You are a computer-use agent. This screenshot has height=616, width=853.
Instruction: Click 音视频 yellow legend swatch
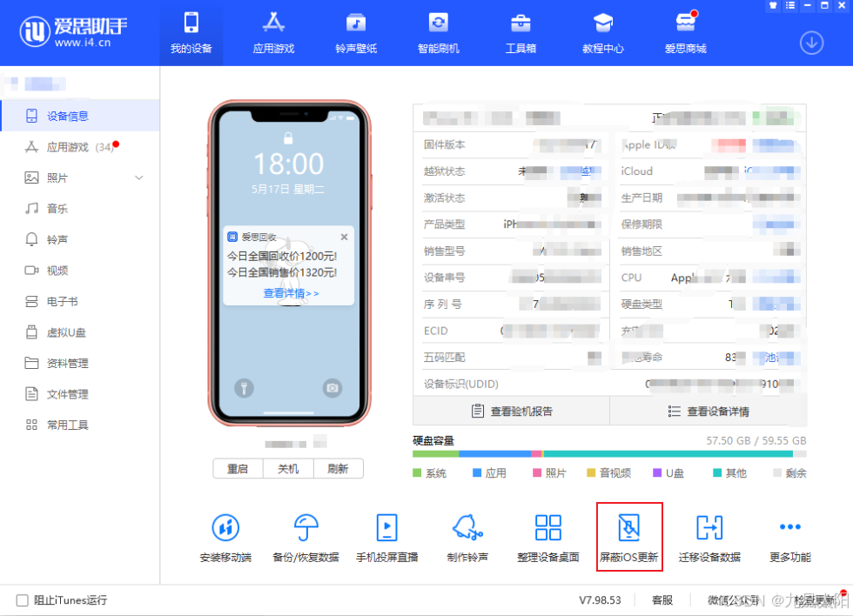(x=591, y=473)
